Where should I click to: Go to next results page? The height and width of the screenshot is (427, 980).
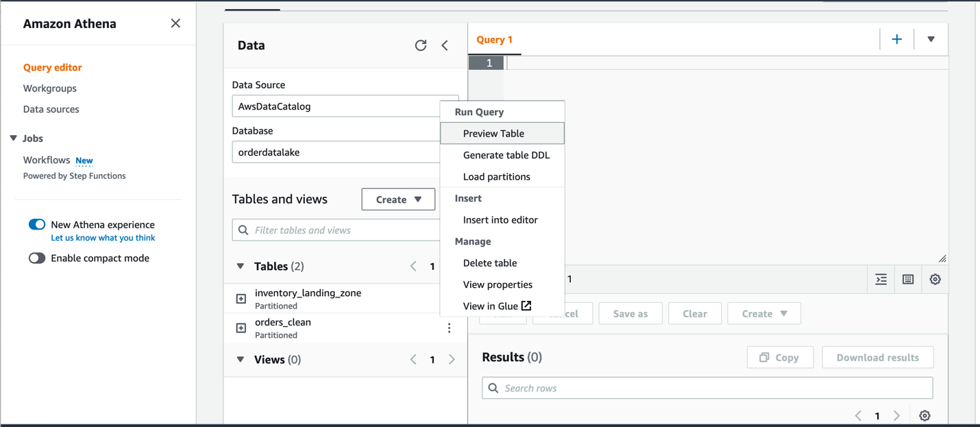[896, 416]
